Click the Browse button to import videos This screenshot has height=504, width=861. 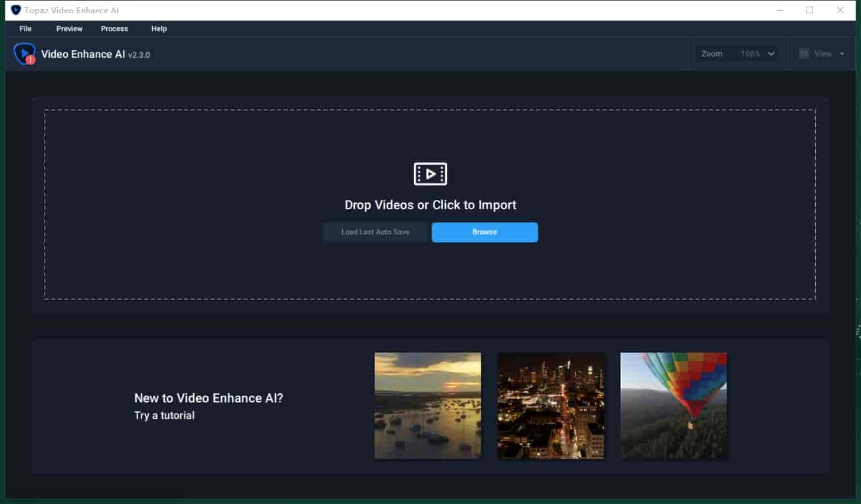pyautogui.click(x=484, y=232)
